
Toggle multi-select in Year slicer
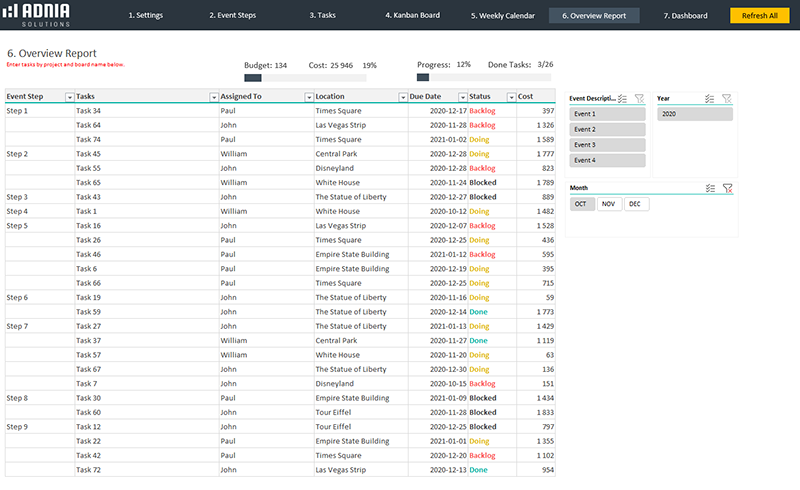pyautogui.click(x=711, y=99)
